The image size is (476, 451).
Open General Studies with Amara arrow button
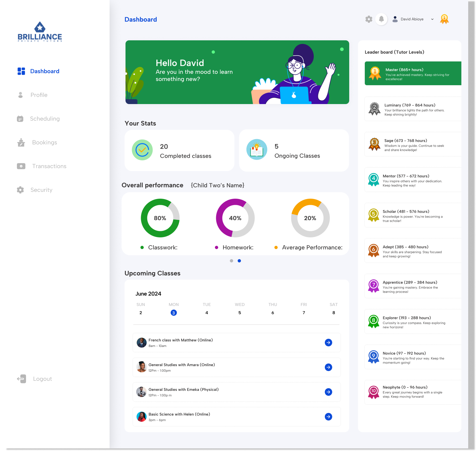click(328, 367)
